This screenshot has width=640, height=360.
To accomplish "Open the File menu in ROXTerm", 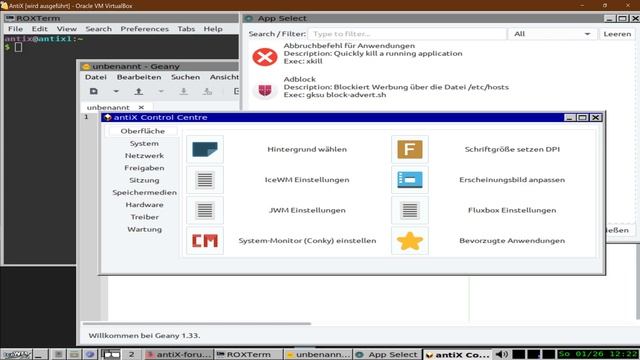I will coord(16,29).
